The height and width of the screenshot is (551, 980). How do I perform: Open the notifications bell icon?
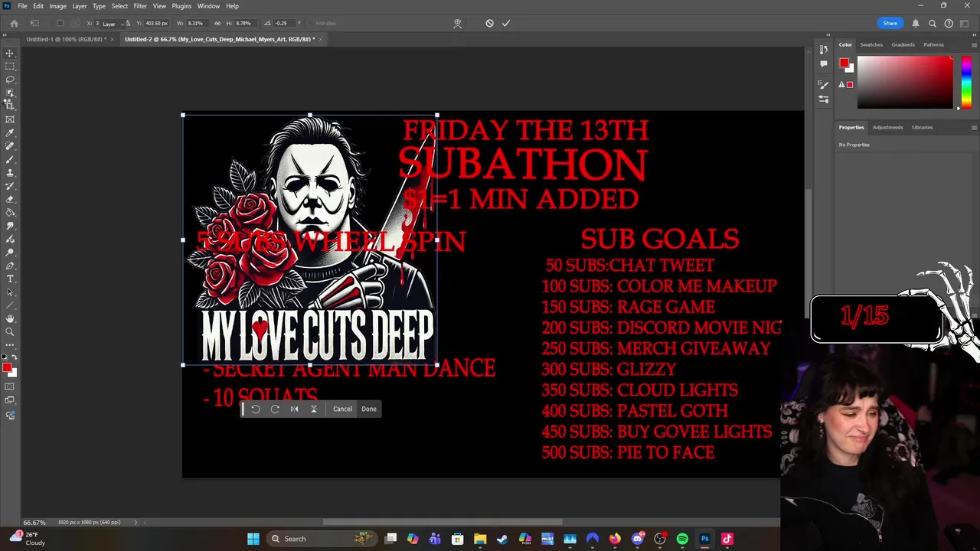pos(915,23)
